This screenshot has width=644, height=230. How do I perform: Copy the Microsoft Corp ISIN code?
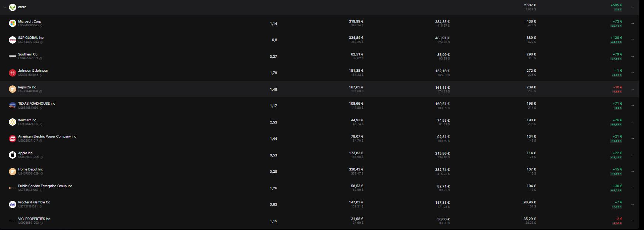[41, 26]
